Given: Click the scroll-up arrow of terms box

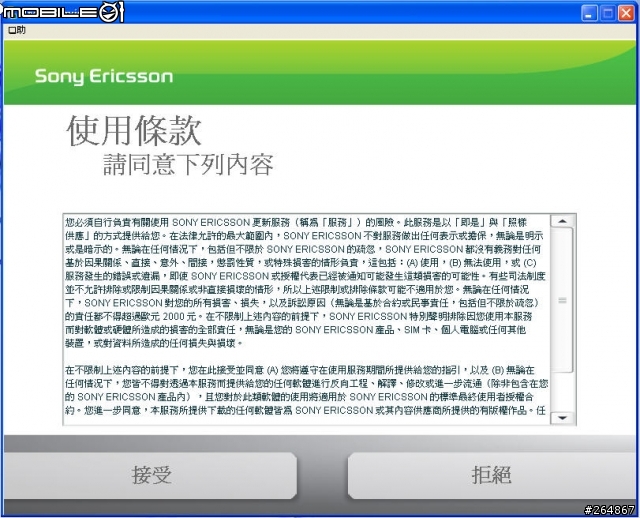Looking at the screenshot, I should [x=562, y=221].
